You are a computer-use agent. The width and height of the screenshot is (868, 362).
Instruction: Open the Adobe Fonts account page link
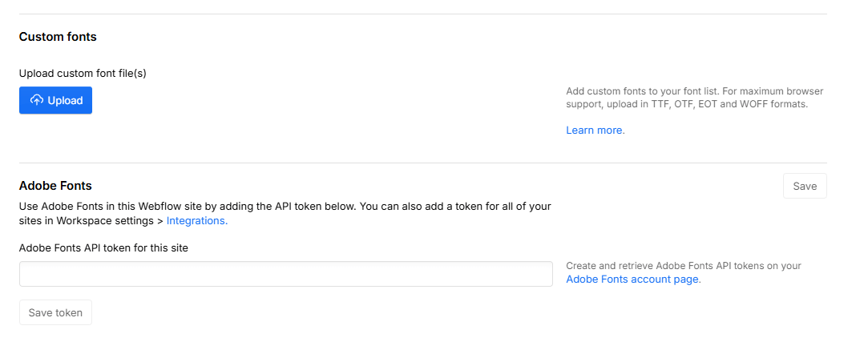coord(632,280)
